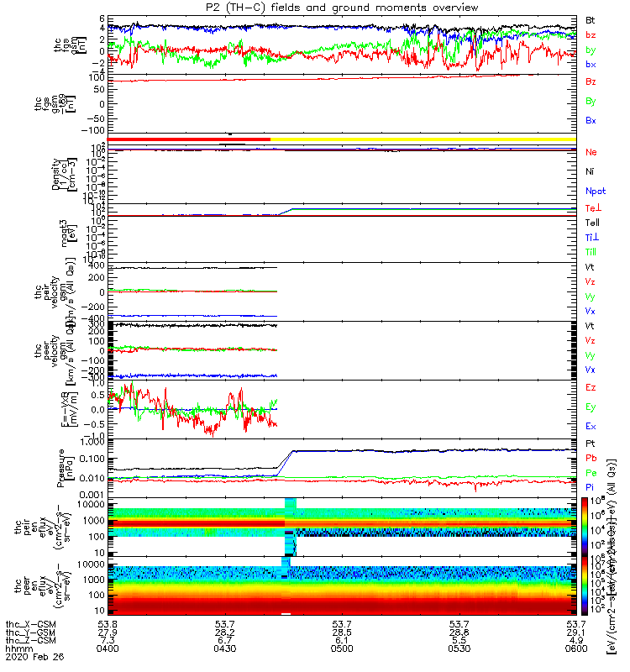Click the blue Pi pressure legend label
This screenshot has height=672, width=630.
click(591, 487)
